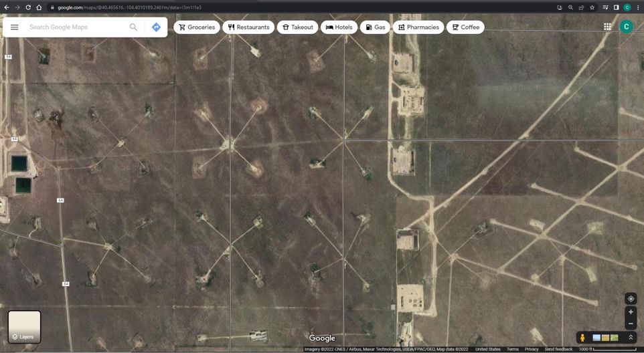
Task: Expand the imagery strip with double chevron
Action: pos(630,338)
